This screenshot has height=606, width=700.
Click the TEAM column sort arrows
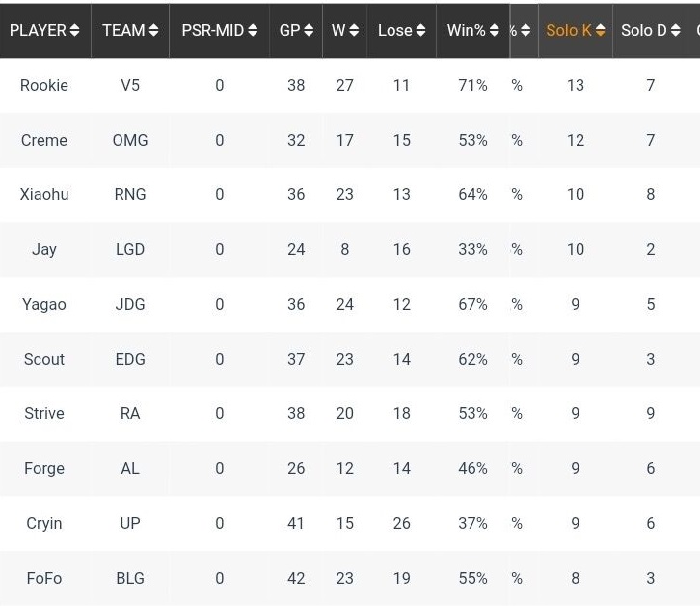[x=153, y=31]
